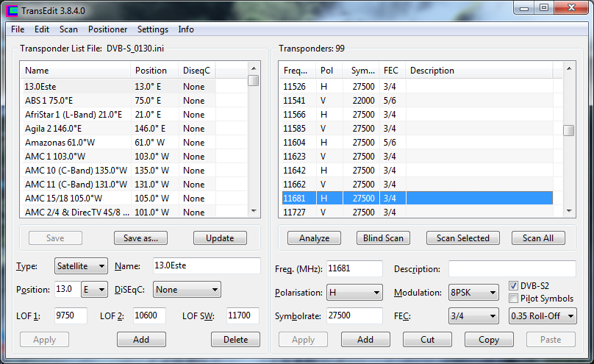This screenshot has height=364, width=594.
Task: Expand the Modulation 8PSK dropdown
Action: [475, 293]
